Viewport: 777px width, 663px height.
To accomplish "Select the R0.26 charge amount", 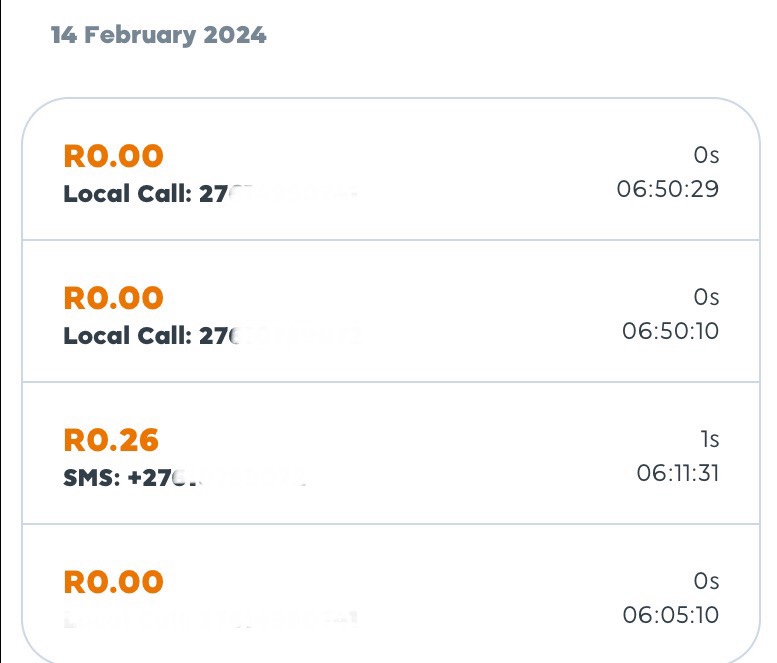I will pos(111,440).
